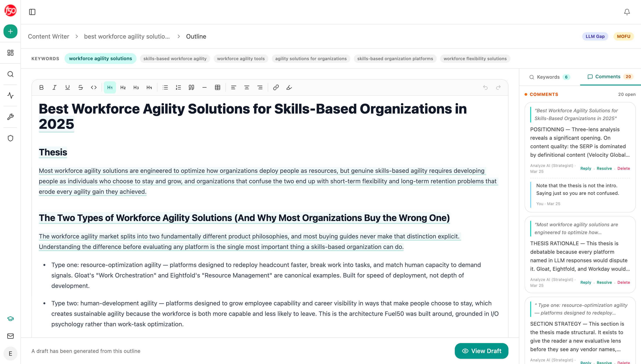Delete the THESIS RATIONALE comment
This screenshot has width=641, height=364.
pyautogui.click(x=624, y=282)
